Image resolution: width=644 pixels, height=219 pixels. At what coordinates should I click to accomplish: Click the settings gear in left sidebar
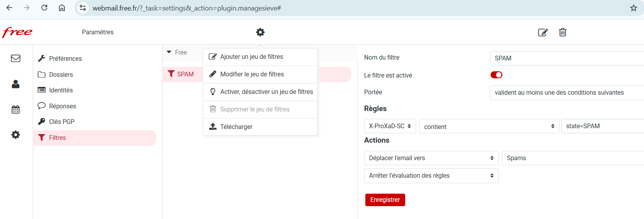(16, 135)
